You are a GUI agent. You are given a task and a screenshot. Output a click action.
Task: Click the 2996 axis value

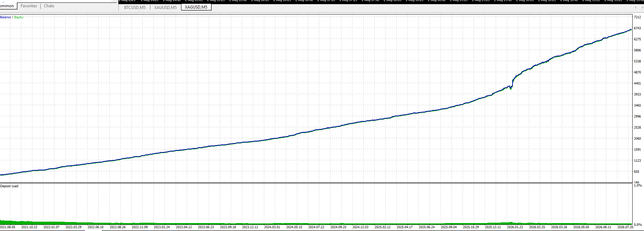637,117
